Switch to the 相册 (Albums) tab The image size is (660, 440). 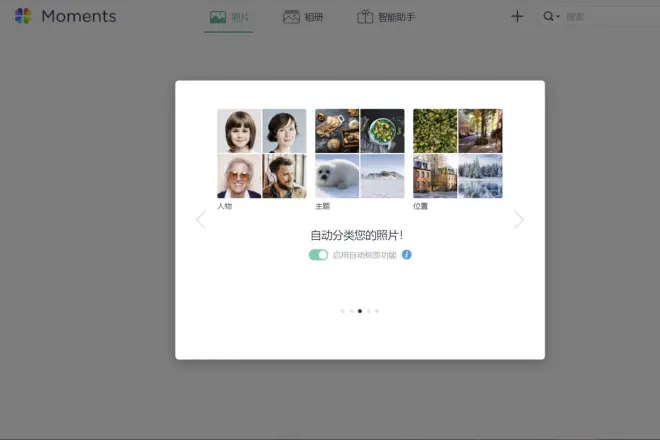[303, 17]
